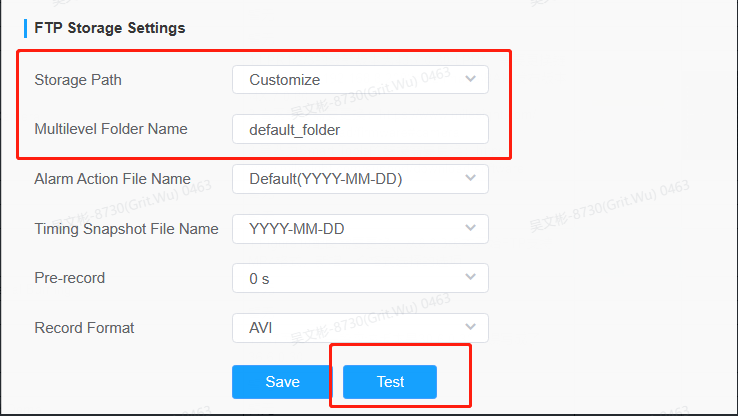The width and height of the screenshot is (738, 416).
Task: Click the Pre-record label text
Action: [70, 278]
